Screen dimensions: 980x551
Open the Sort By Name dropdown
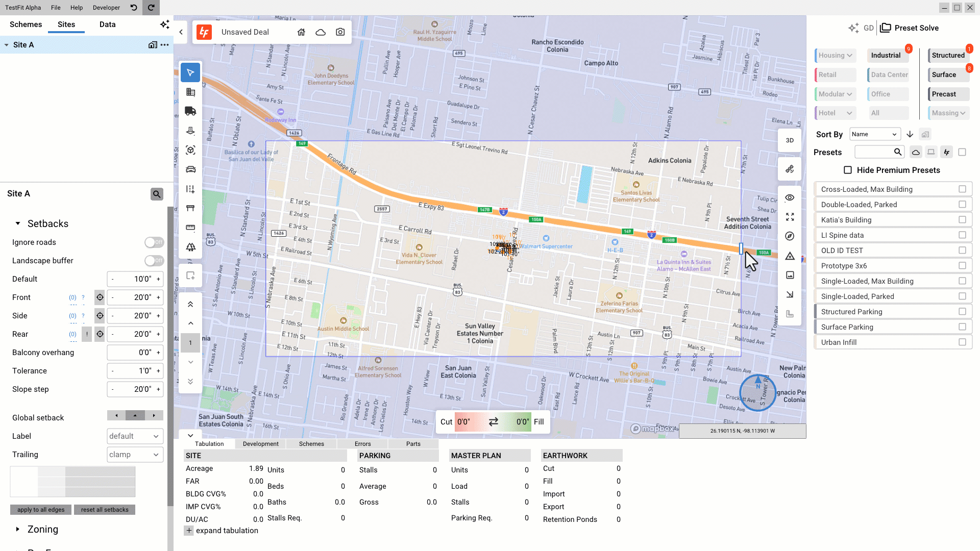(x=874, y=134)
